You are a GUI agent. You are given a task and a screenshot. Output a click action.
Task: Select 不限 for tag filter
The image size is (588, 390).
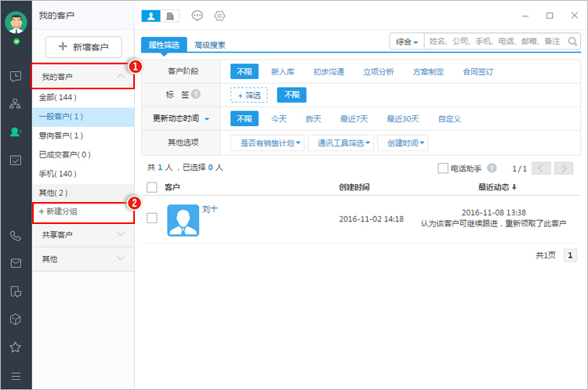[292, 95]
